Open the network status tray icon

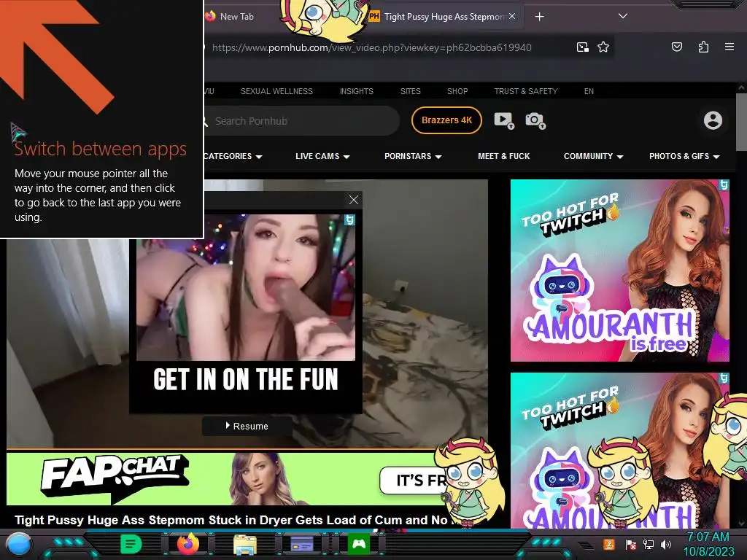pos(649,544)
